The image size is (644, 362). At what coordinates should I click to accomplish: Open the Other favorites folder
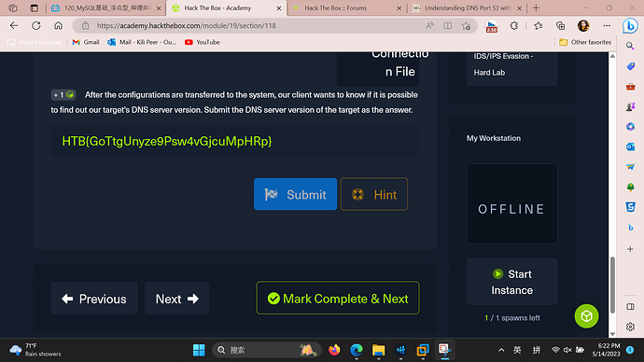(585, 42)
